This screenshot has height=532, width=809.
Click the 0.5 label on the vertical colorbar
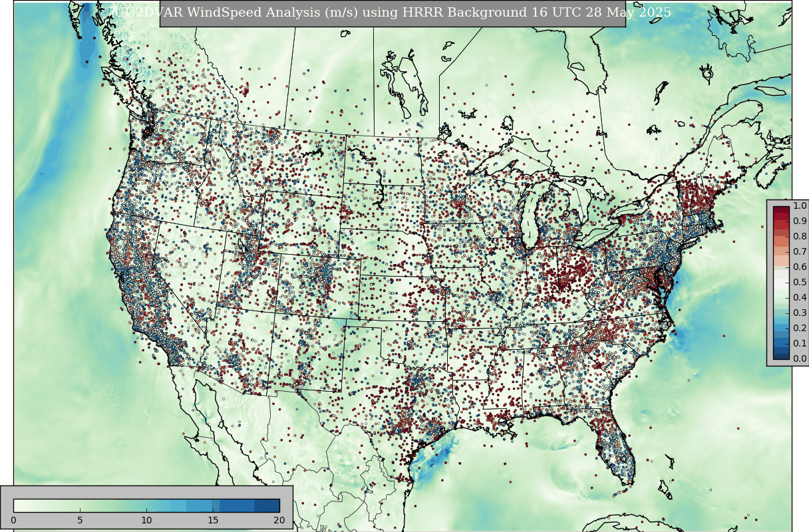pyautogui.click(x=800, y=283)
